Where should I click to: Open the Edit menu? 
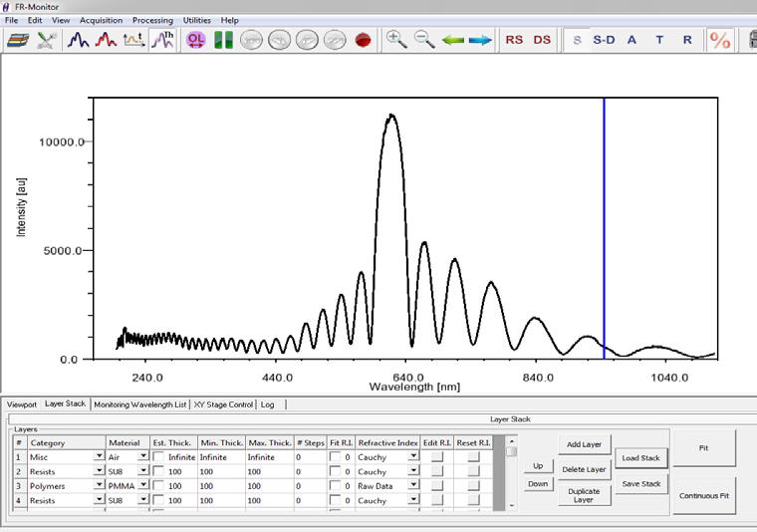(x=35, y=20)
